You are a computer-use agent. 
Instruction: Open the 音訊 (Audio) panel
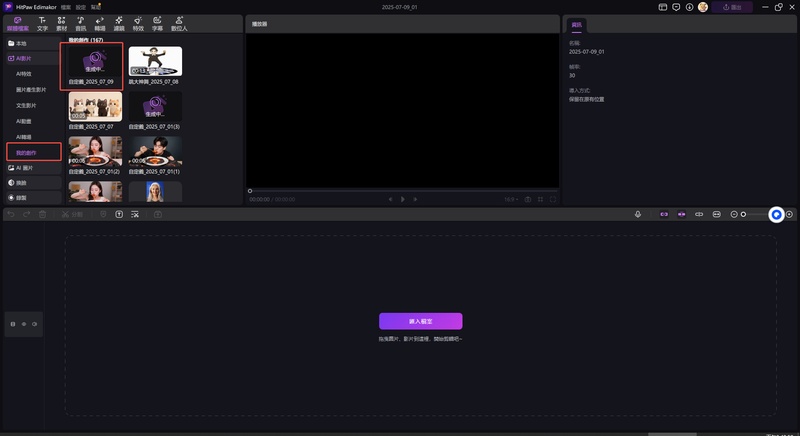[x=80, y=23]
